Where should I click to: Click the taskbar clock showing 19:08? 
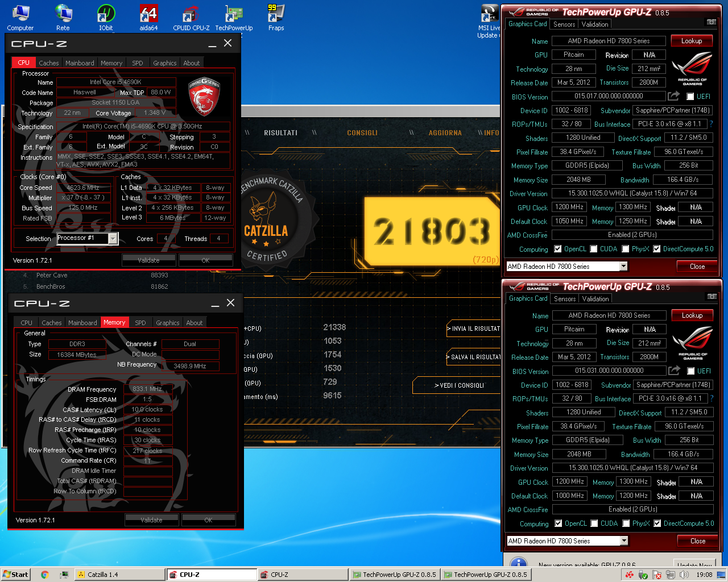pyautogui.click(x=704, y=575)
